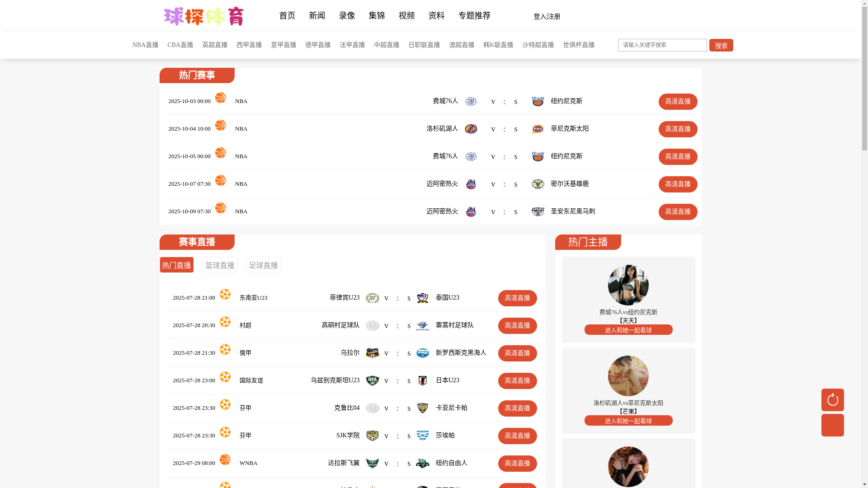Click the 天天 streamer avatar
The height and width of the screenshot is (488, 868).
[x=628, y=285]
